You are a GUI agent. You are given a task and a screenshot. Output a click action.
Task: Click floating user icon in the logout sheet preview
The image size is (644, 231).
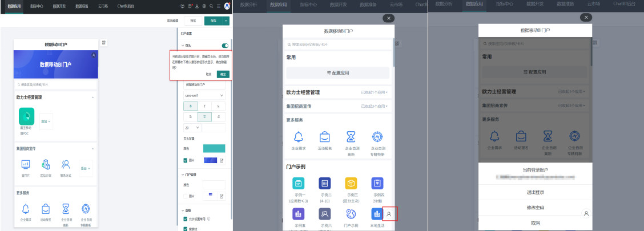point(586,213)
